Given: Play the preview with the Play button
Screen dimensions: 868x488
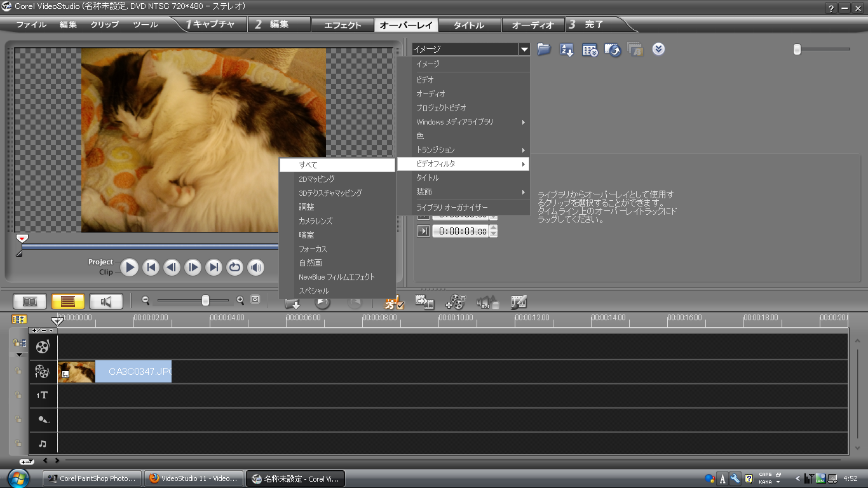Looking at the screenshot, I should click(130, 268).
